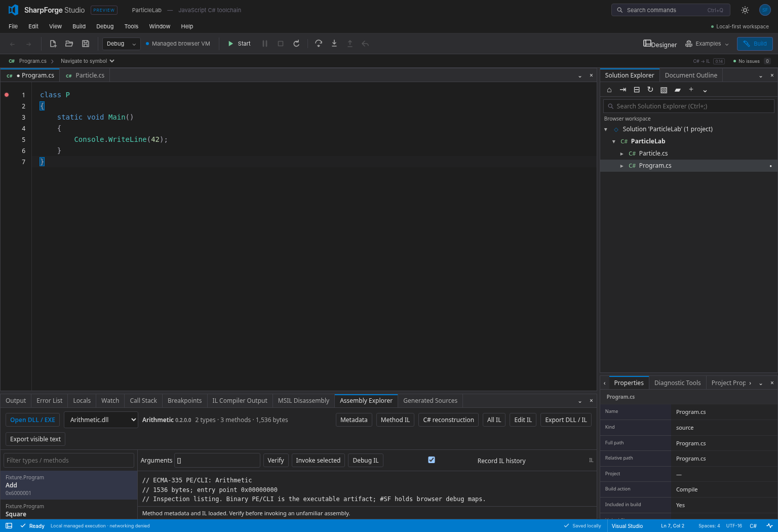Click the Collapse All icon in Solution Explorer
This screenshot has width=778, height=532.
point(637,90)
